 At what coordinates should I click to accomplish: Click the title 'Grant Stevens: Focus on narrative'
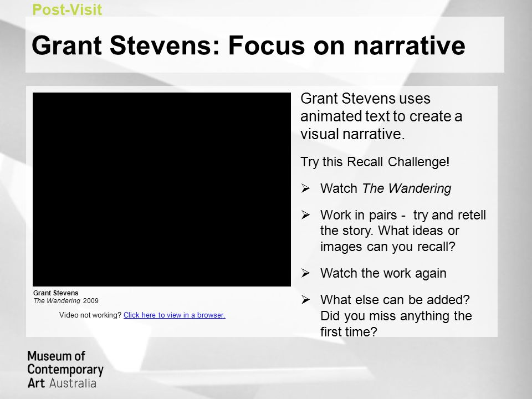(x=248, y=45)
